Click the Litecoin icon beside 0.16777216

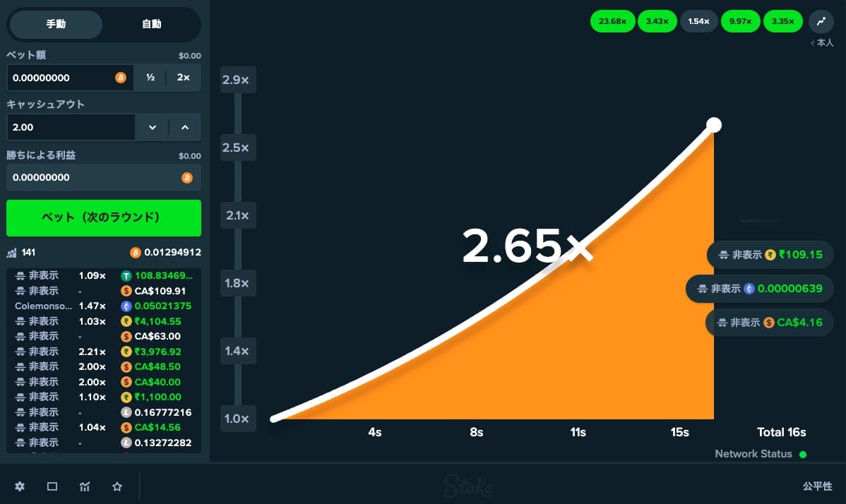click(x=126, y=412)
